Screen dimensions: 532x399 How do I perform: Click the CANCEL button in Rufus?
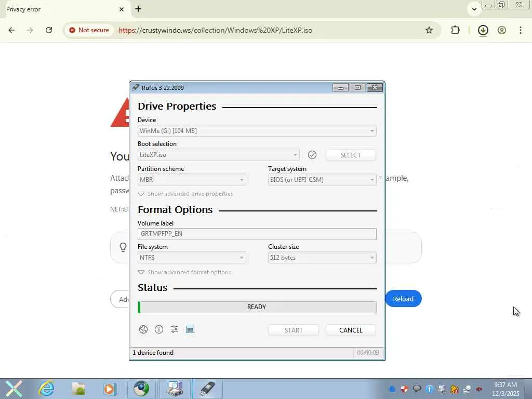click(351, 330)
